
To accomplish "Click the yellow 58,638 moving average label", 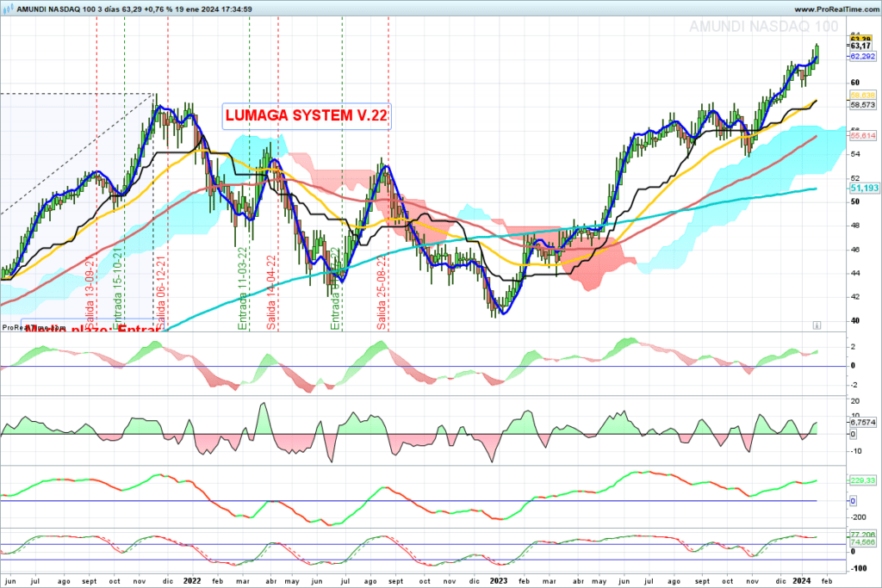I will (x=862, y=96).
